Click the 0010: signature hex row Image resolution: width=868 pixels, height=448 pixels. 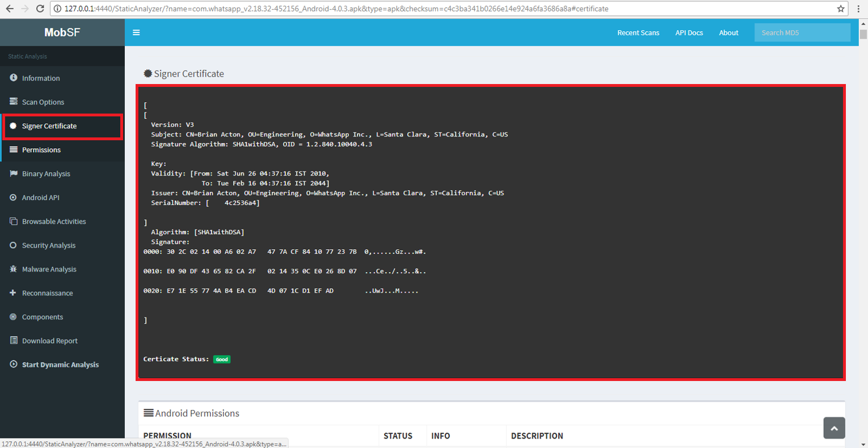click(285, 271)
